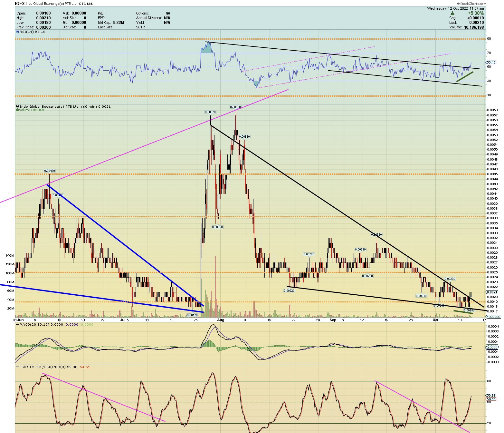The height and width of the screenshot is (433, 504).
Task: Click the 'Options:' label
Action: tap(142, 13)
